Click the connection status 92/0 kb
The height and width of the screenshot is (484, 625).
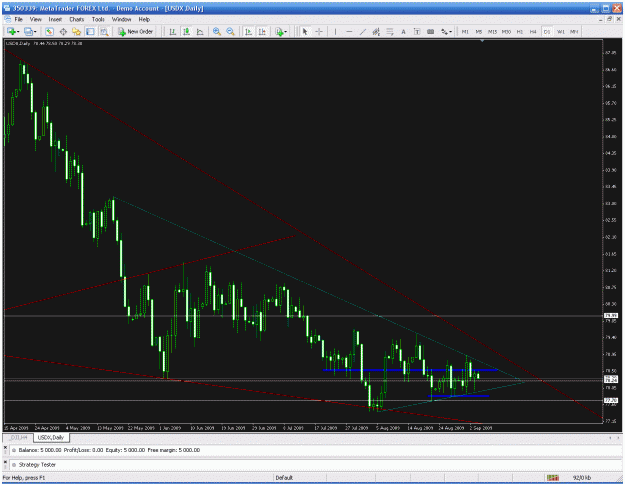click(582, 478)
